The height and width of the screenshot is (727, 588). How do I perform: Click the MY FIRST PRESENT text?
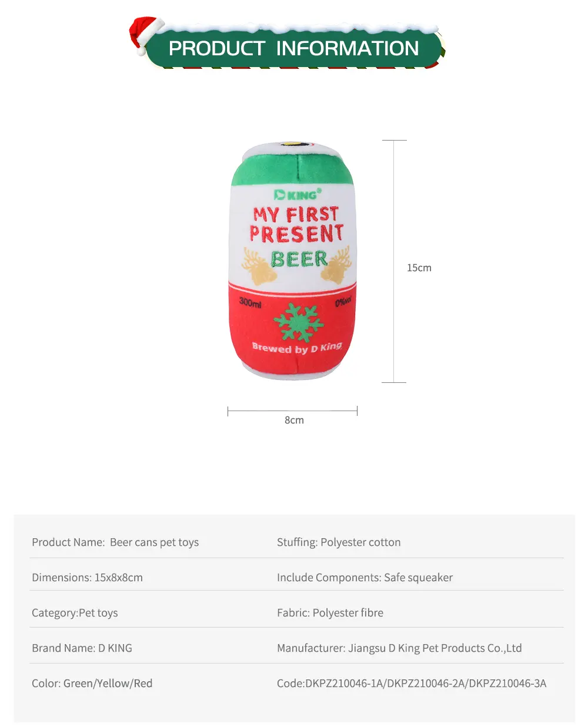click(x=296, y=224)
